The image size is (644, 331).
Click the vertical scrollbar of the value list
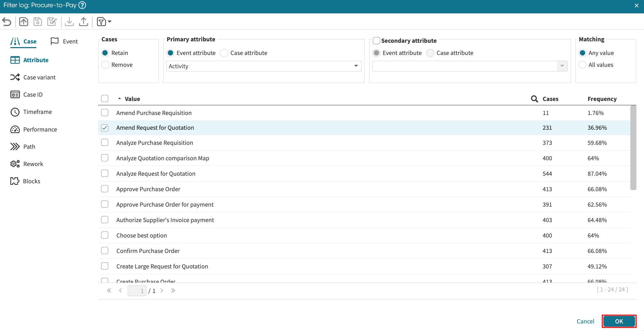(633, 147)
